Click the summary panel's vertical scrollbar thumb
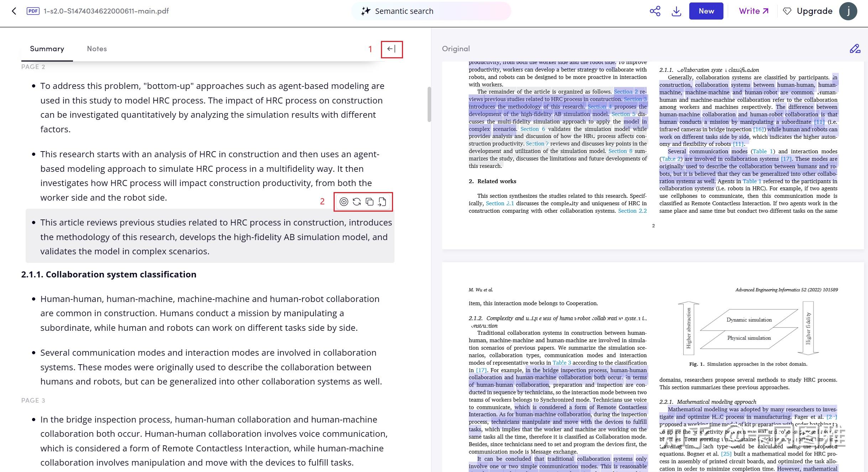 tap(429, 104)
